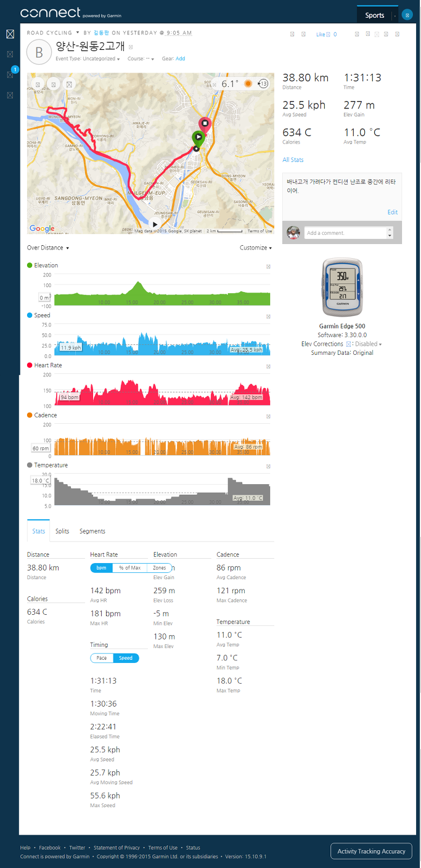
Task: Click the 55.6 kph Max Speed value
Action: point(105,796)
